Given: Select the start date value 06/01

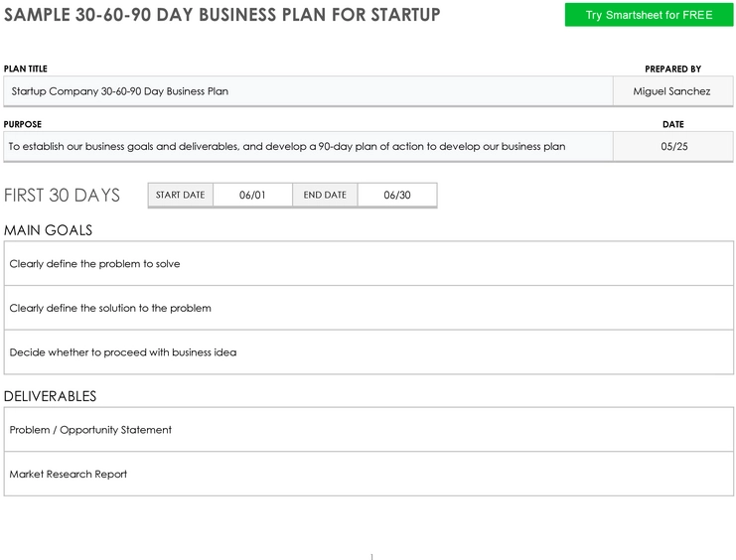Looking at the screenshot, I should (252, 195).
